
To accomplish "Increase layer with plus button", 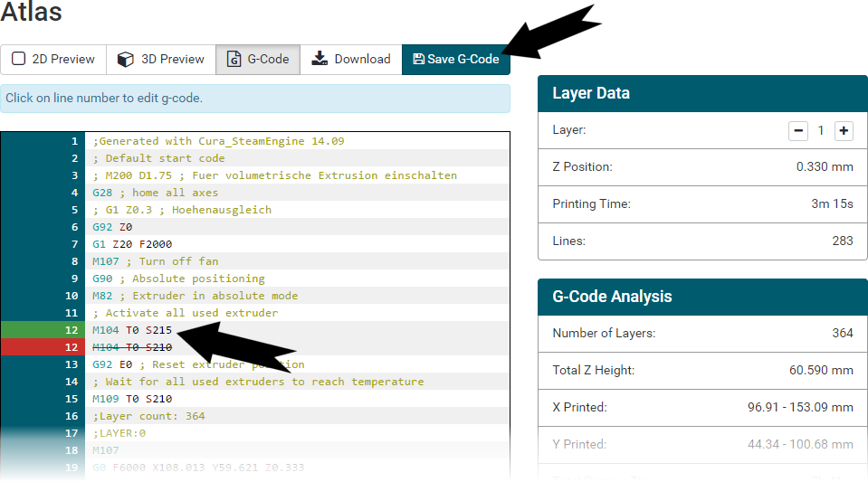I will pyautogui.click(x=844, y=131).
